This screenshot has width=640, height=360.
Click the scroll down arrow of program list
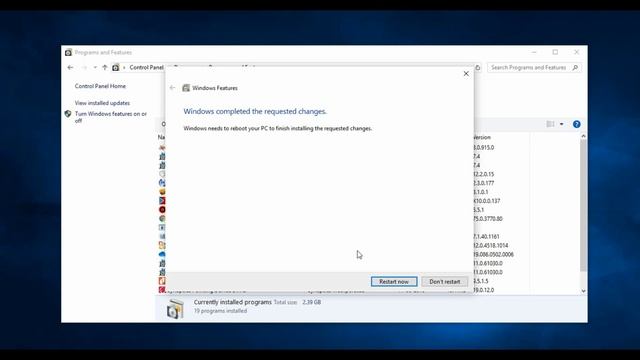[x=583, y=291]
